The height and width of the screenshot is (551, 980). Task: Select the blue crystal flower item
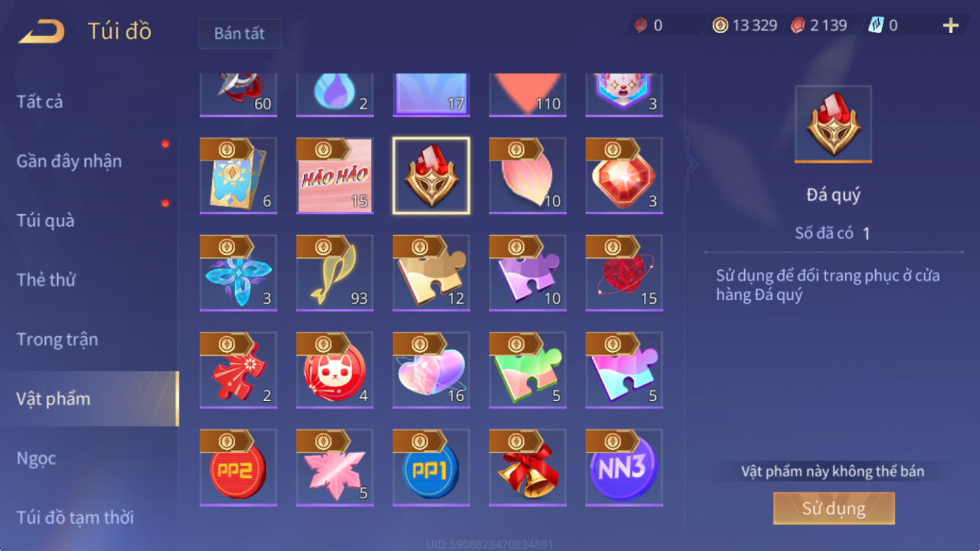238,273
